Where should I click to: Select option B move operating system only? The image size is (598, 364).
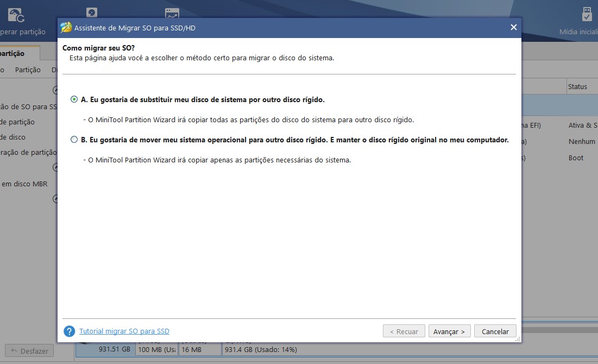(x=74, y=140)
